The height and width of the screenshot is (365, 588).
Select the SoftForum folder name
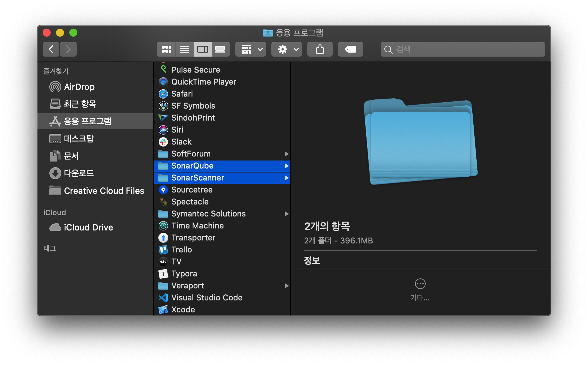(191, 154)
